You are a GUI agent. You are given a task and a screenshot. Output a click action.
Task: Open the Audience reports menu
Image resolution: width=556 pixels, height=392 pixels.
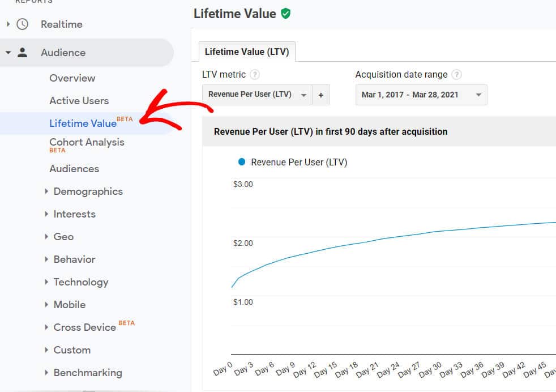point(63,53)
